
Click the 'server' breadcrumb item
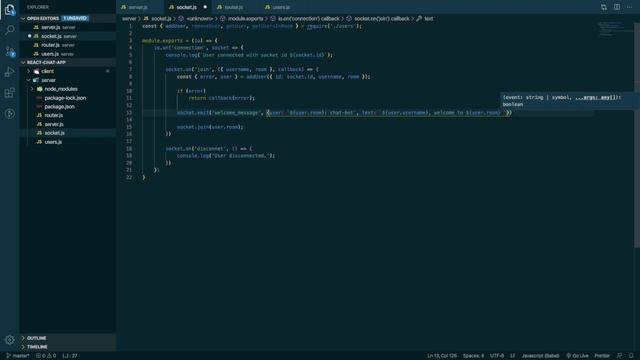coord(129,18)
